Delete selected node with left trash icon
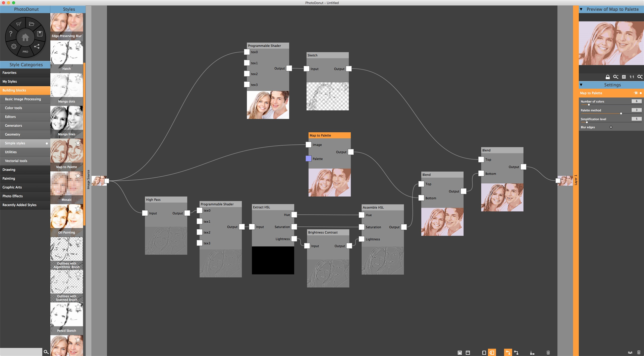The width and height of the screenshot is (644, 356). coord(548,353)
